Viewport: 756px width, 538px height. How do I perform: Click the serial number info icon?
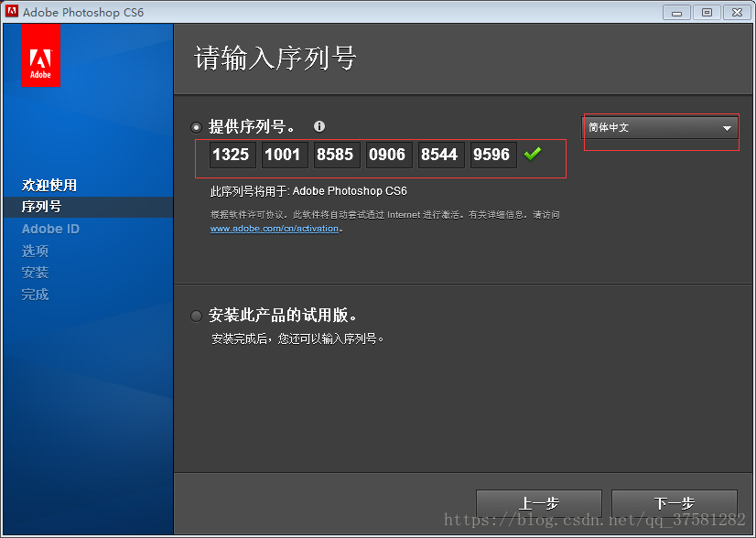[319, 127]
